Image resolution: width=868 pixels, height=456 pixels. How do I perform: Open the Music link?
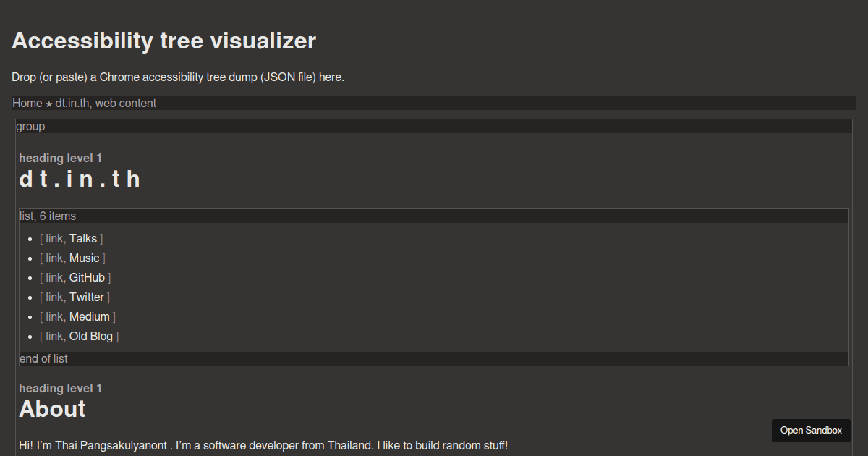[84, 258]
